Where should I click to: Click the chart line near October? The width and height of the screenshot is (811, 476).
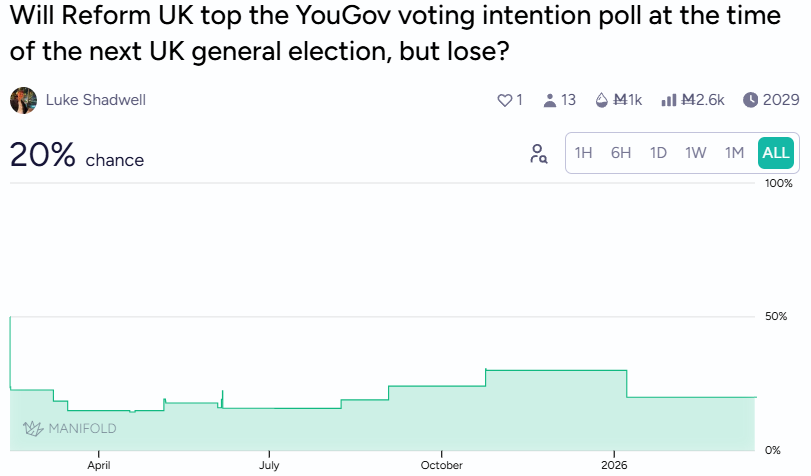pyautogui.click(x=440, y=386)
